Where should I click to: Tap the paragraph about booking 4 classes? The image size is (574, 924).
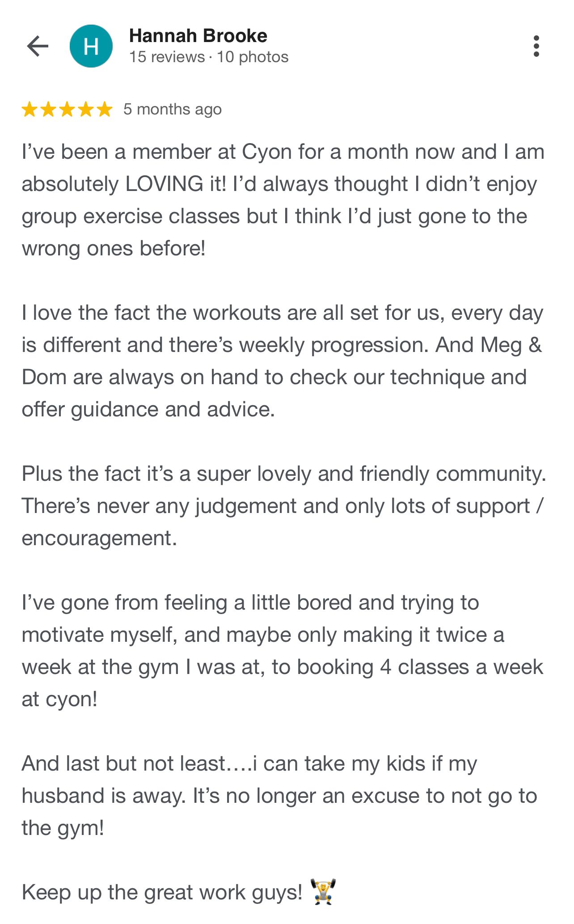283,651
